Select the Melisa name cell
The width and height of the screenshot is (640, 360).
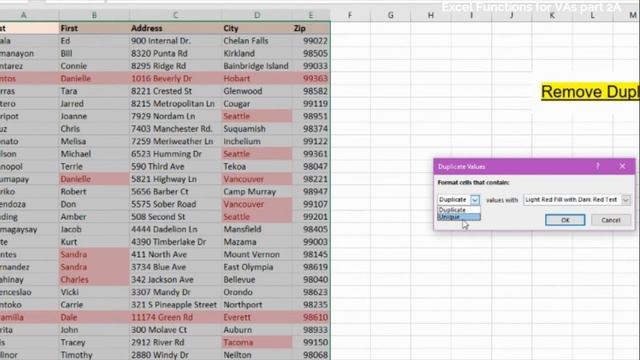[94, 141]
